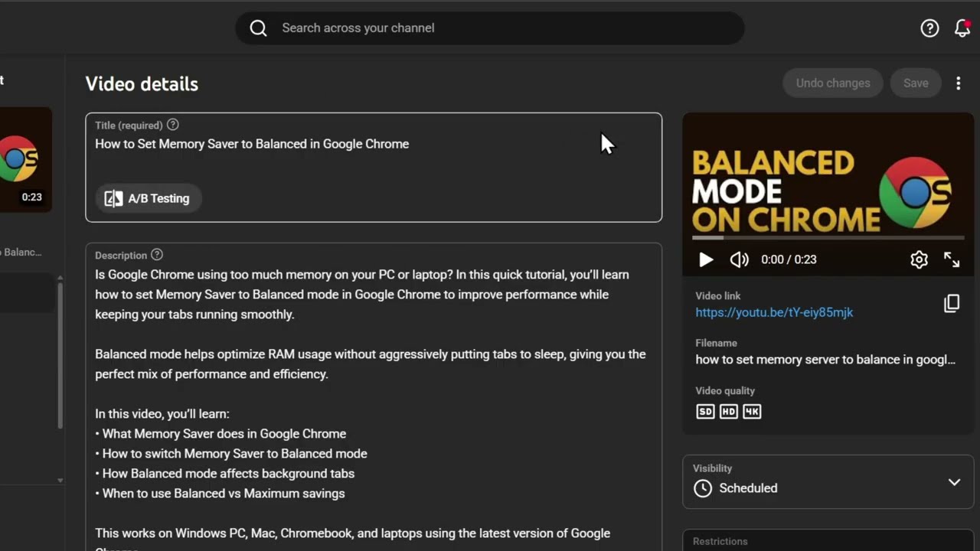This screenshot has width=980, height=551.
Task: Open the preview player settings gear
Action: (919, 259)
